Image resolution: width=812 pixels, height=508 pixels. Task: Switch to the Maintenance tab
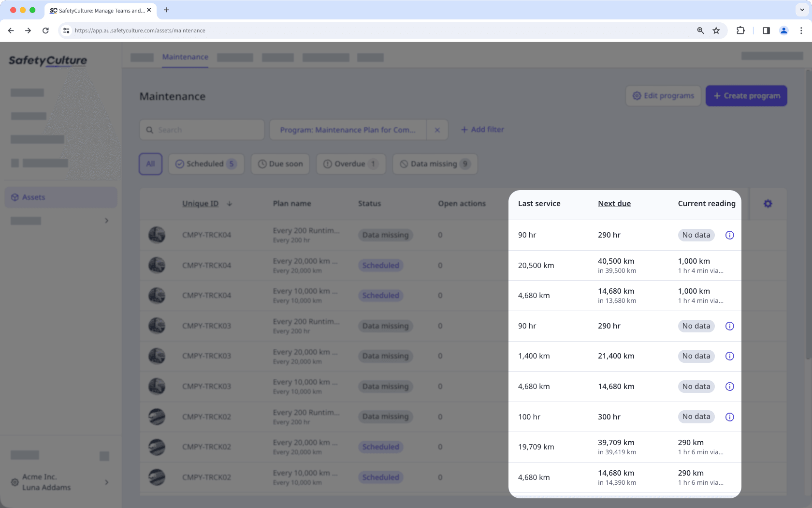[x=185, y=57]
